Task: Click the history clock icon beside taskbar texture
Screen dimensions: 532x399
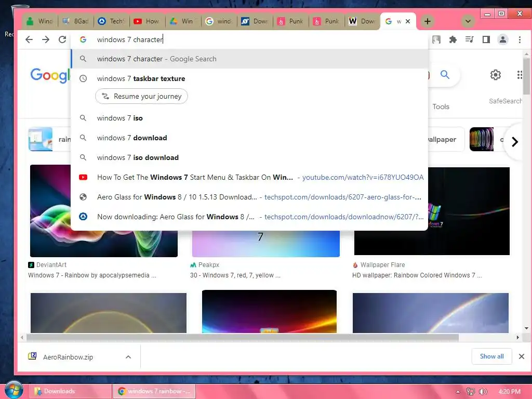Action: click(83, 78)
